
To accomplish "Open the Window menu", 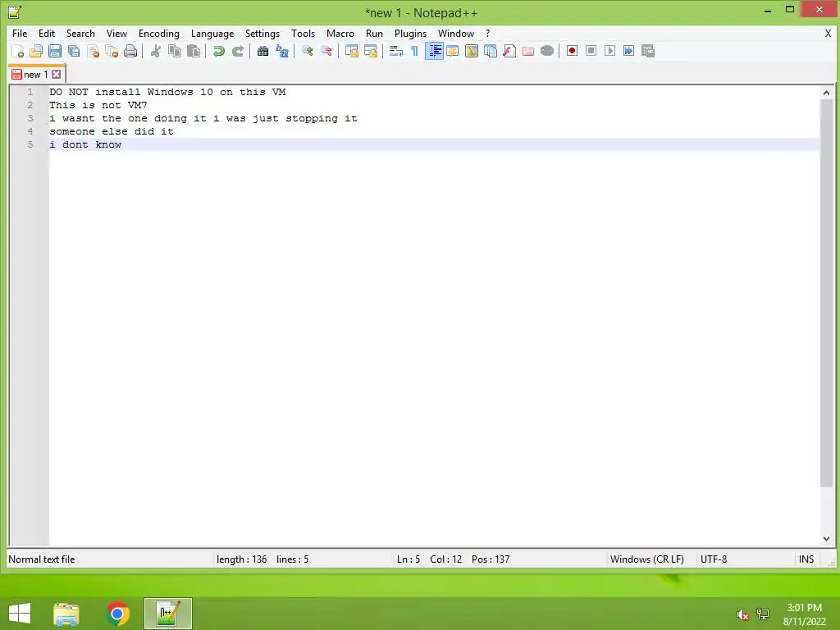I will click(x=456, y=33).
